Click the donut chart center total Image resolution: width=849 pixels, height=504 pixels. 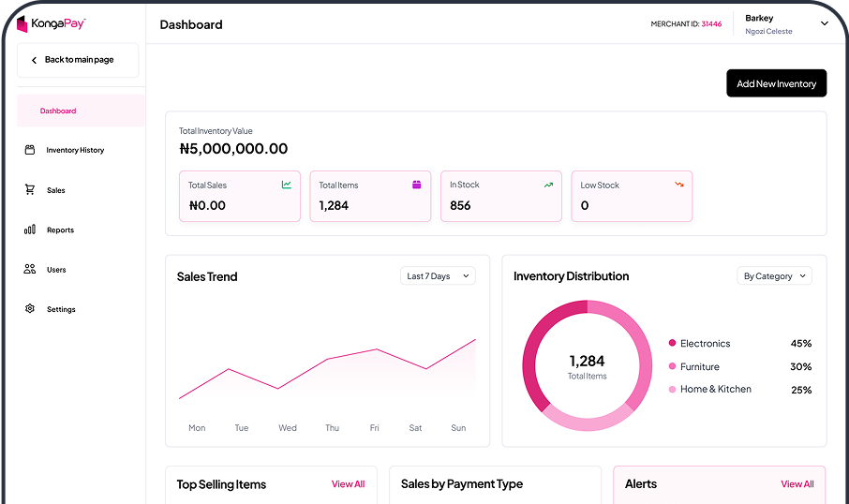point(587,365)
